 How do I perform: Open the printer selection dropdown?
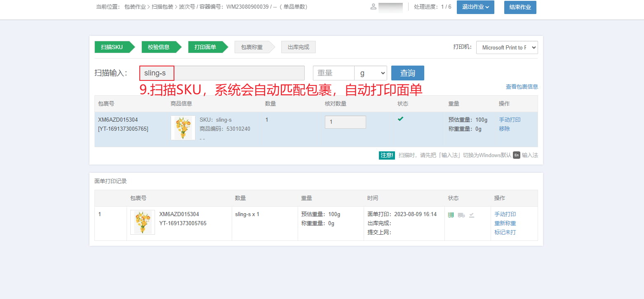507,47
